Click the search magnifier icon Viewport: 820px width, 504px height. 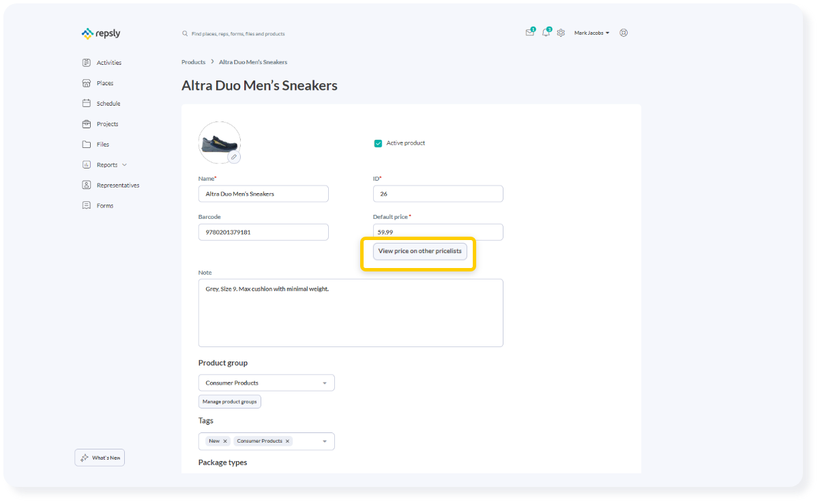[x=185, y=33]
